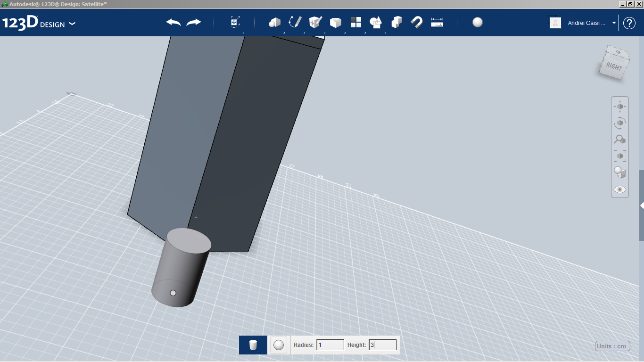
Task: Select the Orbit navigation tool
Action: 620,123
